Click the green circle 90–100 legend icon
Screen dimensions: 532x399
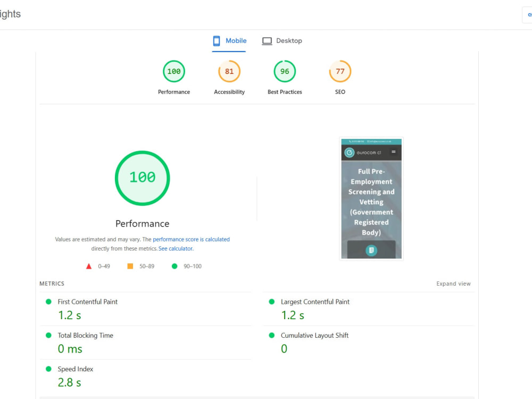pos(174,267)
